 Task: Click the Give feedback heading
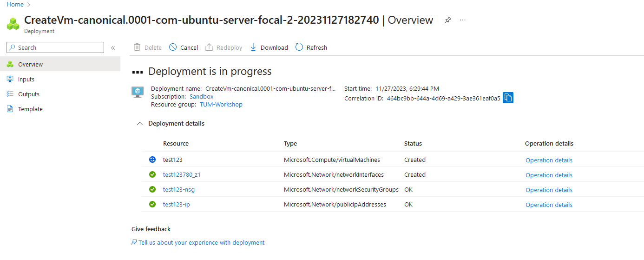click(151, 229)
